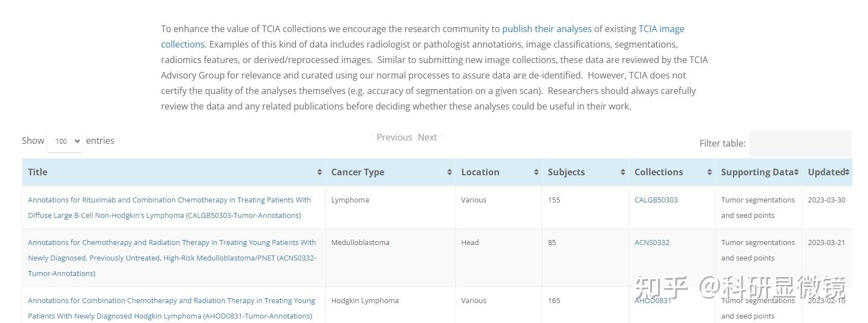This screenshot has width=868, height=323.
Task: Sort the table by Cancer Type
Action: (449, 172)
